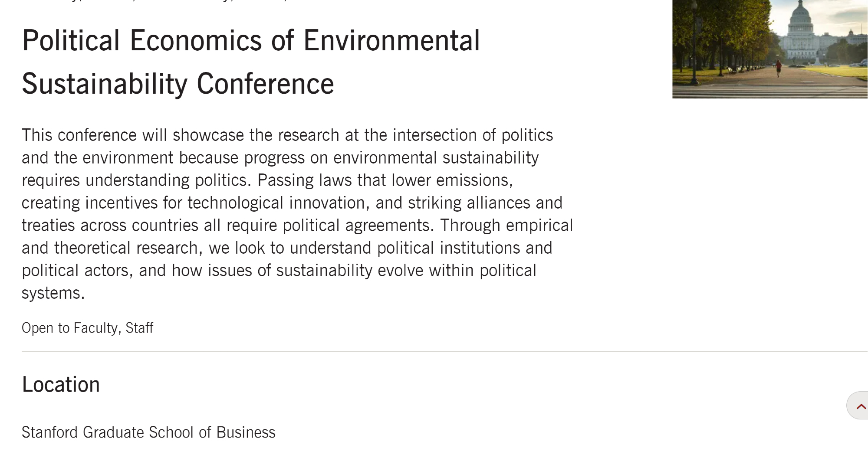Click the "Sustainability Conference" heading line

[x=178, y=84]
